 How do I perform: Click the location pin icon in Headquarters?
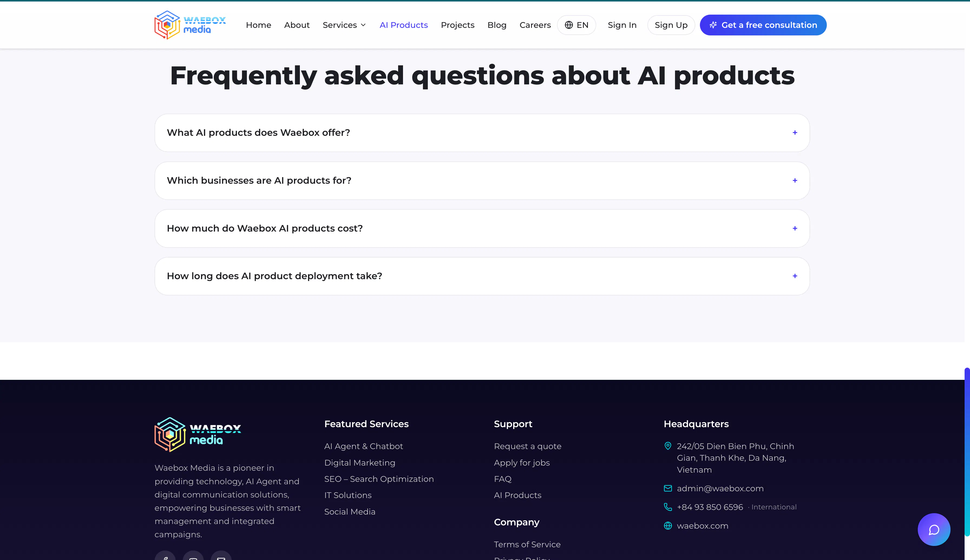[668, 446]
